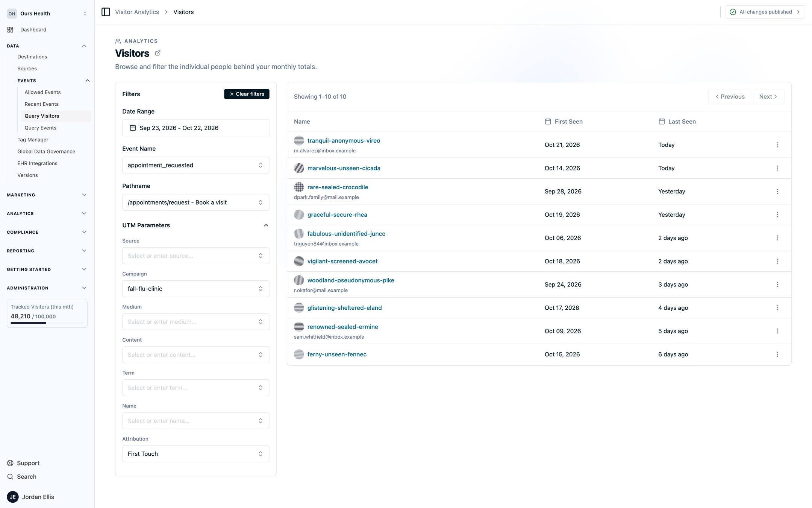Open row menu for marvelous-unseen-cicada

(777, 168)
